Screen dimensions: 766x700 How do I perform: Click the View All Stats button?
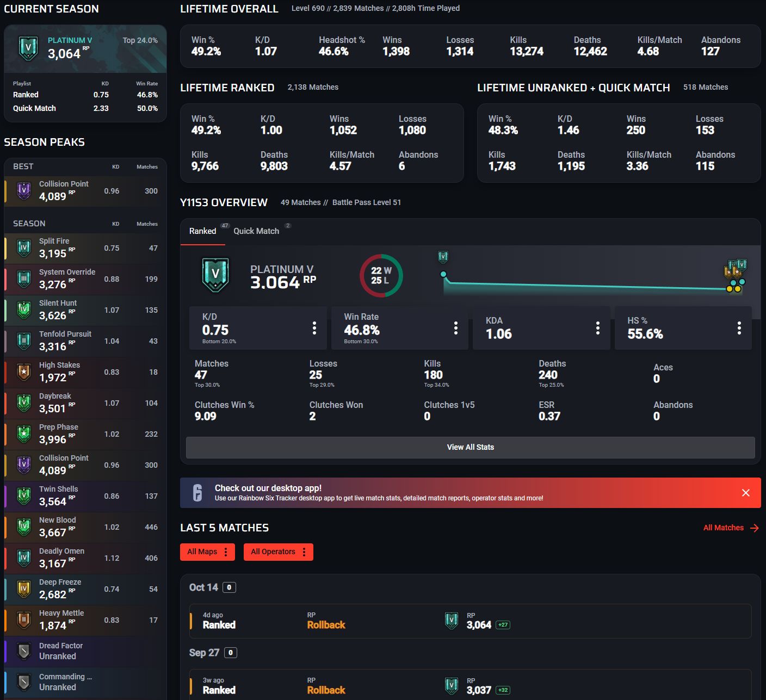tap(471, 447)
